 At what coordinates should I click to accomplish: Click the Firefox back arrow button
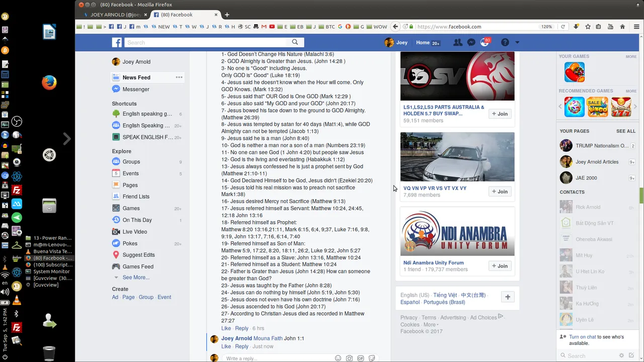tap(395, 27)
